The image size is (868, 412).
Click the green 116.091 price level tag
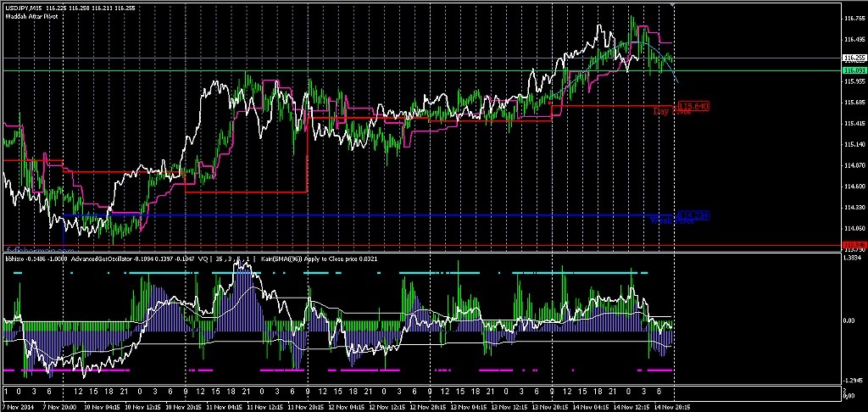[853, 71]
